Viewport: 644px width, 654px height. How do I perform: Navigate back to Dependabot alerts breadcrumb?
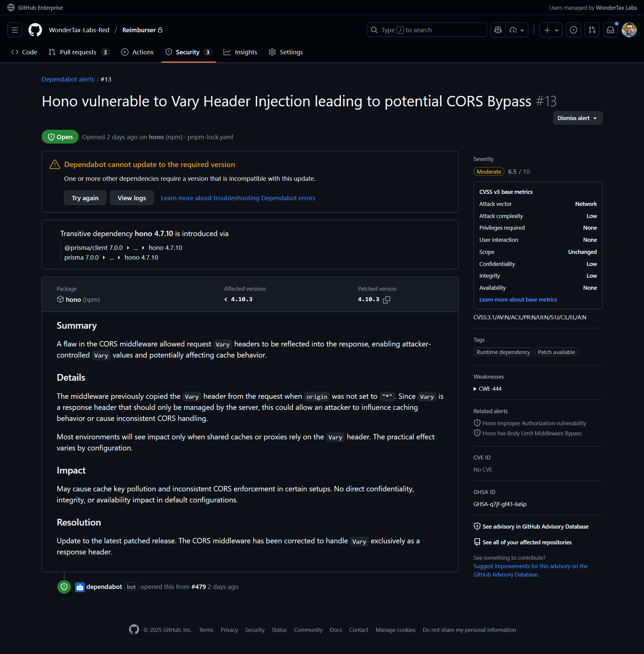pos(68,79)
